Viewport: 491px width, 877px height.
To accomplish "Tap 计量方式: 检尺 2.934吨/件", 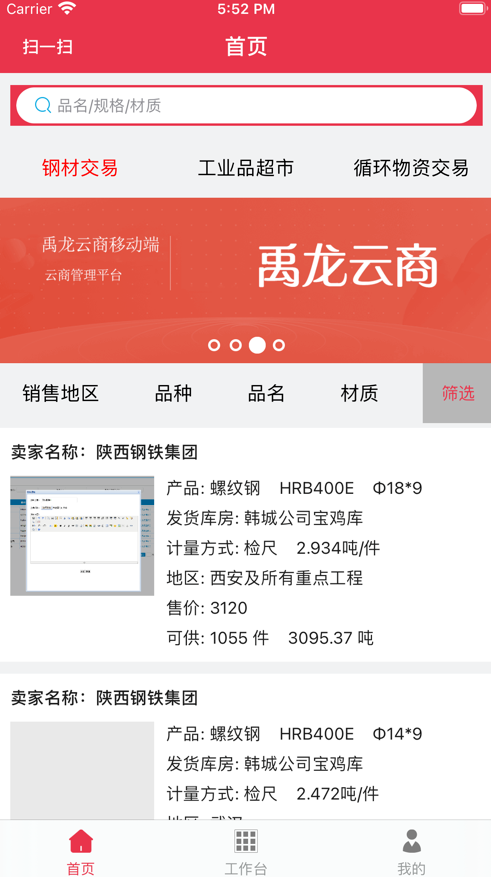I will tap(273, 548).
